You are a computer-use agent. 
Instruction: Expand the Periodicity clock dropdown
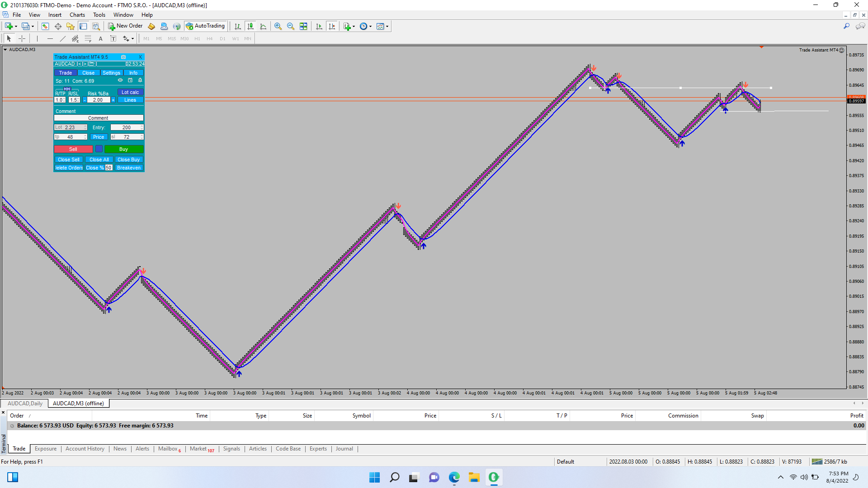pos(371,26)
